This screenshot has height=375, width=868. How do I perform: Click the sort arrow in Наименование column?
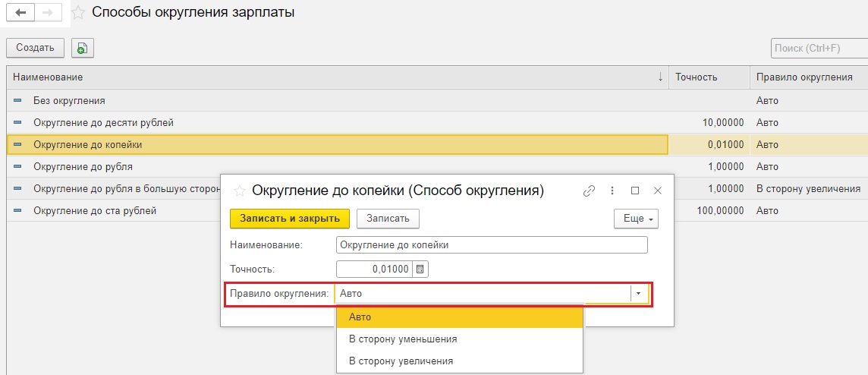pos(660,77)
